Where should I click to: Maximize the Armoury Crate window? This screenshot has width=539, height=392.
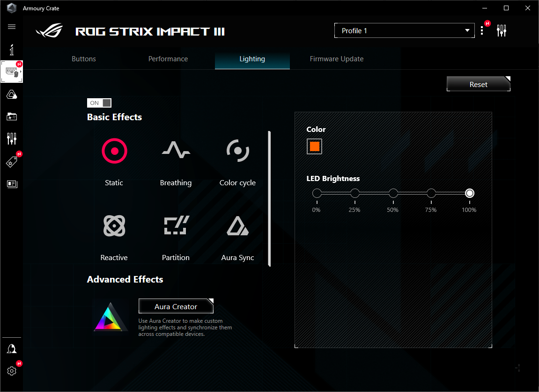click(506, 8)
